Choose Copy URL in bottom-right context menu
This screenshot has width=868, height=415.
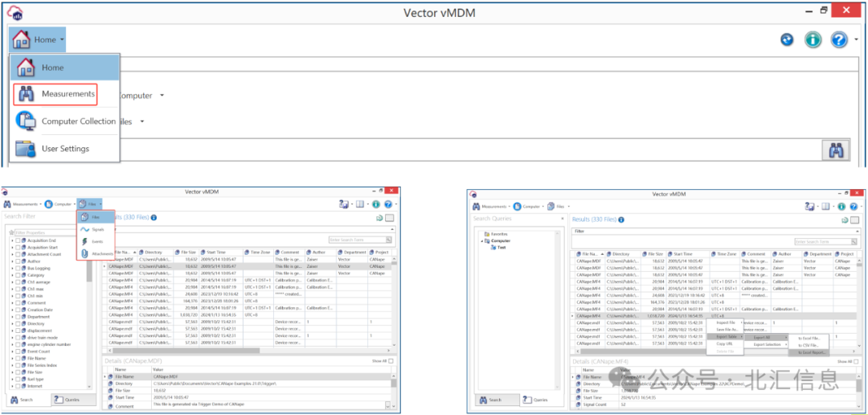coord(726,343)
